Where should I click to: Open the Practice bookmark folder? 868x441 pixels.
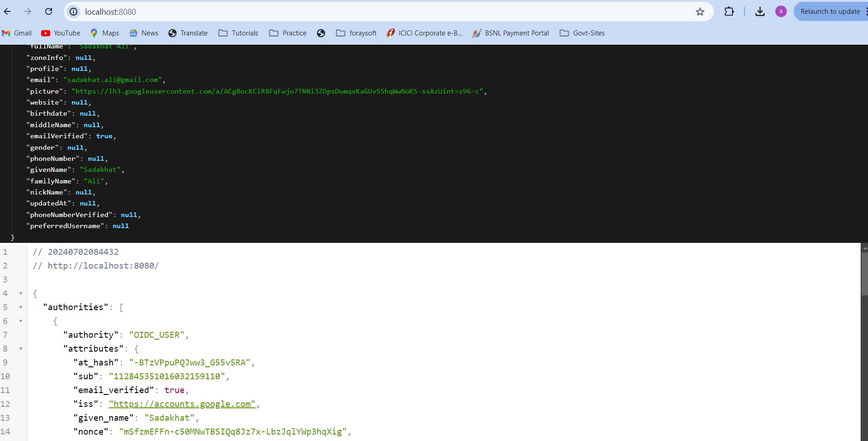click(288, 33)
